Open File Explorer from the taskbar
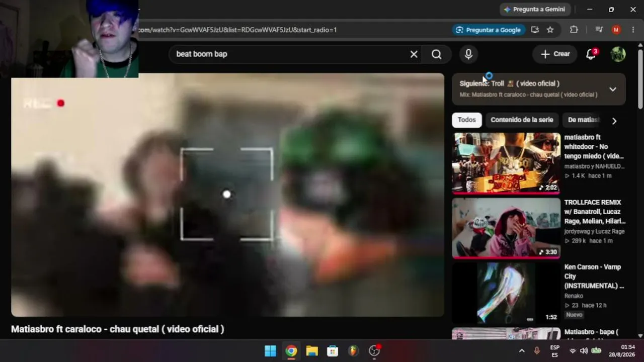Image resolution: width=644 pixels, height=362 pixels. coord(312,351)
